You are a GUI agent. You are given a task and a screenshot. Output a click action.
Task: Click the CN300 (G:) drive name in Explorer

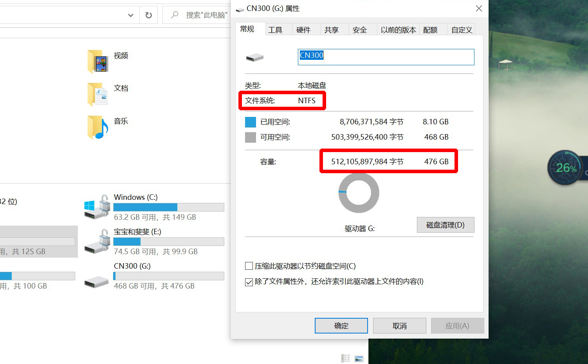132,266
